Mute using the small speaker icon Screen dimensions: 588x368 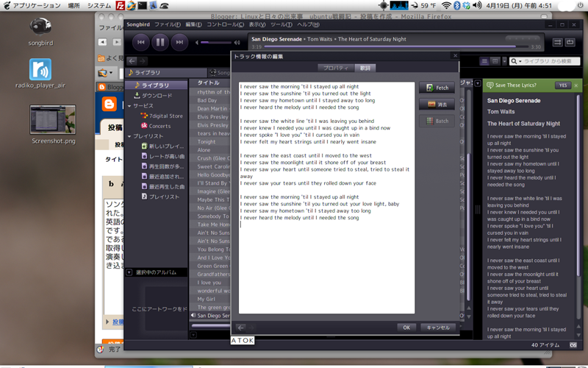(x=196, y=43)
